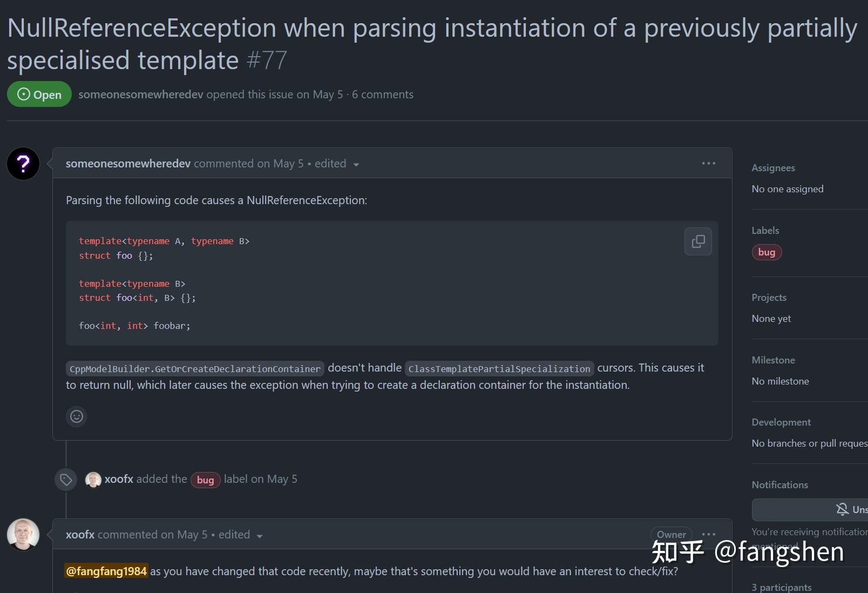Click someonesomewheredev's avatar

tap(23, 164)
